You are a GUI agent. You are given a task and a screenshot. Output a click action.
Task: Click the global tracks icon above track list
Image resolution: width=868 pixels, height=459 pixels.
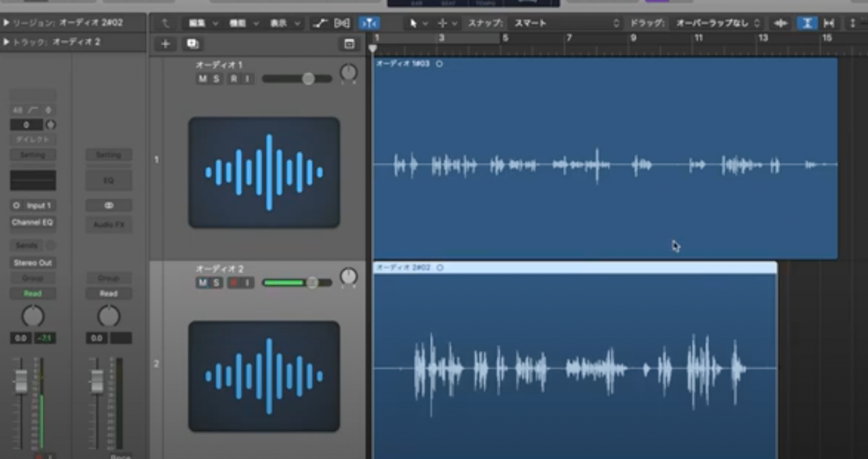point(349,44)
